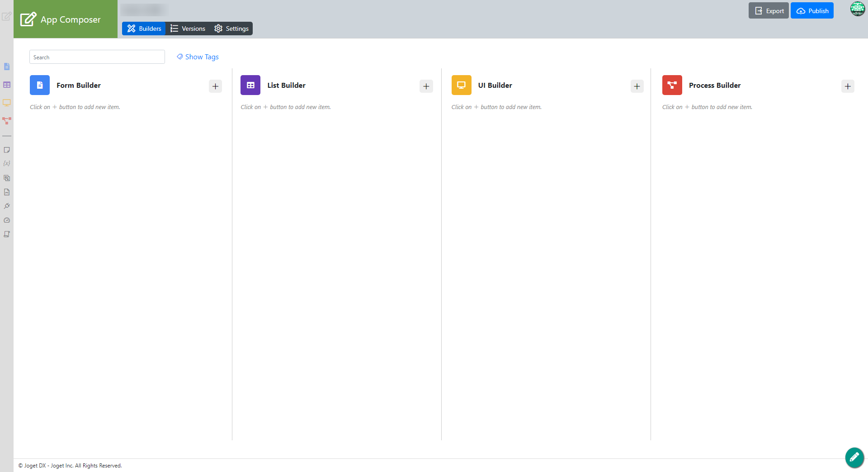
Task: Open Form Builder from the left sidebar
Action: click(7, 67)
